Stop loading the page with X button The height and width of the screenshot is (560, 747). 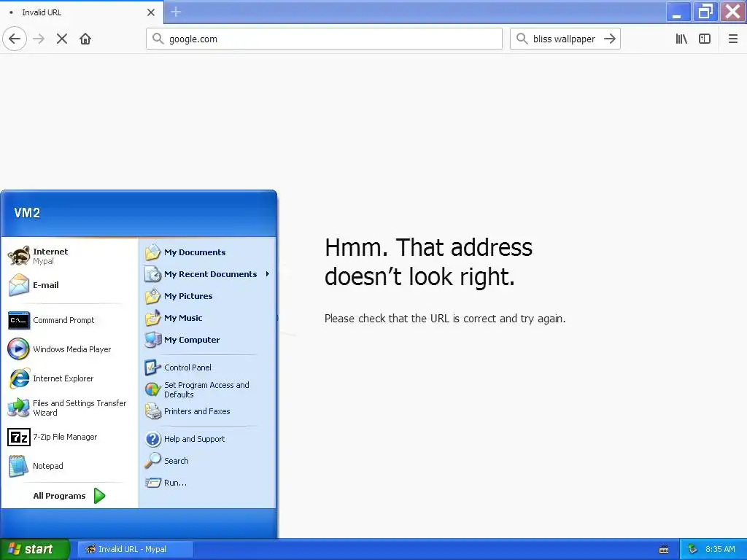coord(62,39)
